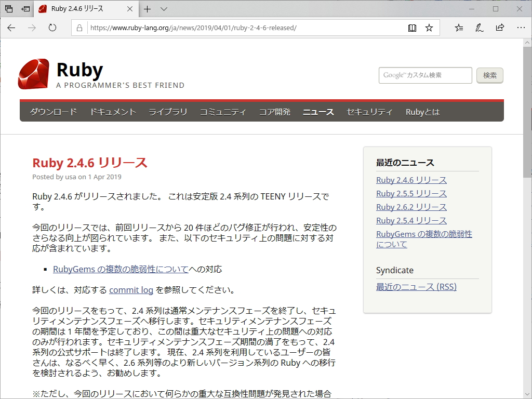Open Reading view book icon
The width and height of the screenshot is (532, 399).
pos(412,28)
